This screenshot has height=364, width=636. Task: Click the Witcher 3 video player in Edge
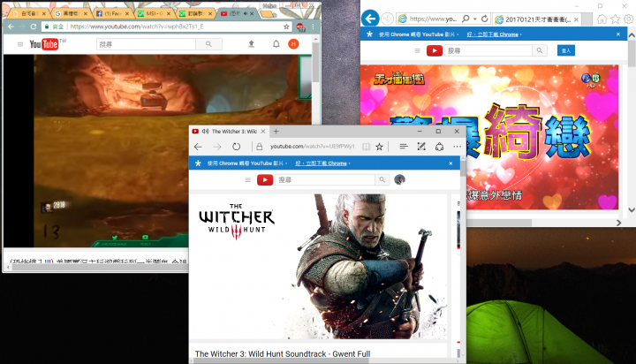[x=318, y=266]
